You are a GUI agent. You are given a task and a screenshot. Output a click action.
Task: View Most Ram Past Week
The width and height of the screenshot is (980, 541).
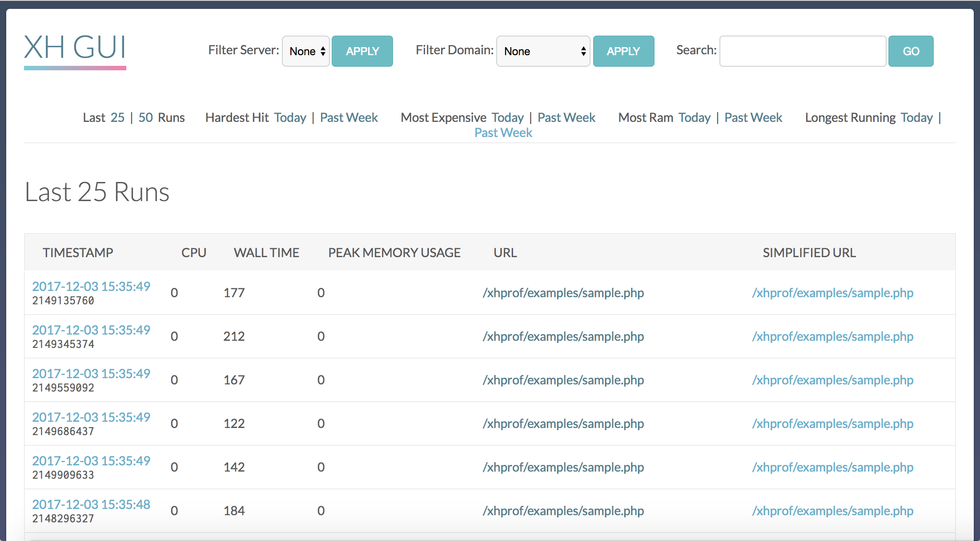(753, 117)
